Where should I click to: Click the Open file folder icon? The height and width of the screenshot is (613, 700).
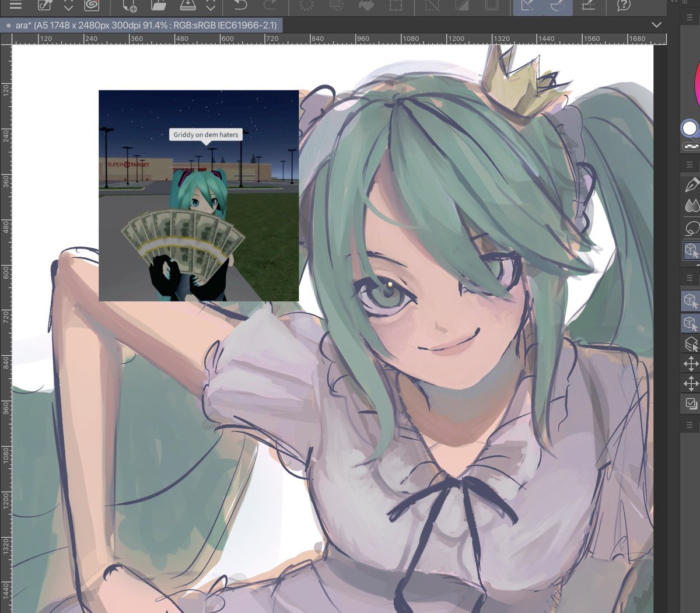point(158,5)
